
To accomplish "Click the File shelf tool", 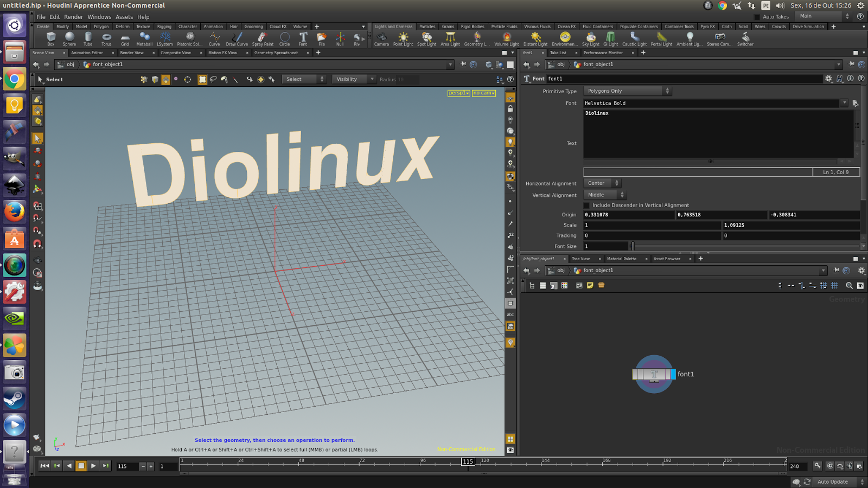I will click(322, 38).
